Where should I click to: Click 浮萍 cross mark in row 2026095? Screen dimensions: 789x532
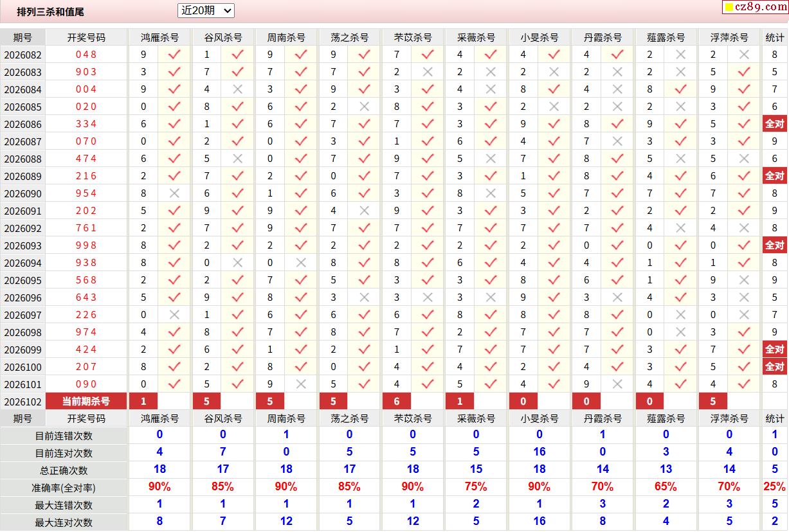744,280
